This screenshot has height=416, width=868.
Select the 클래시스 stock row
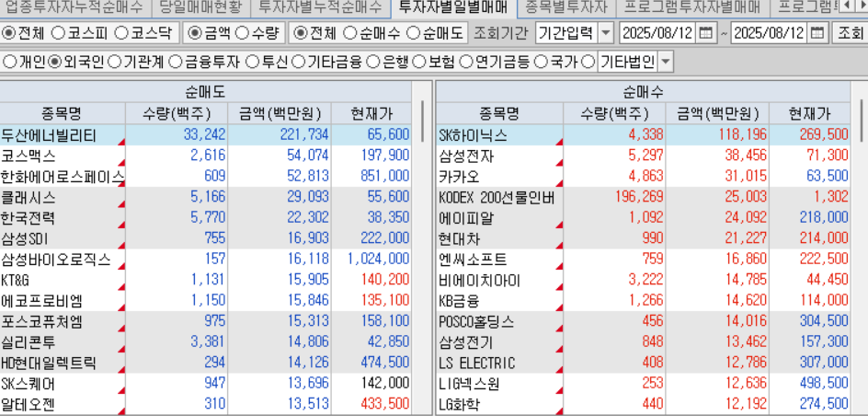pos(205,197)
